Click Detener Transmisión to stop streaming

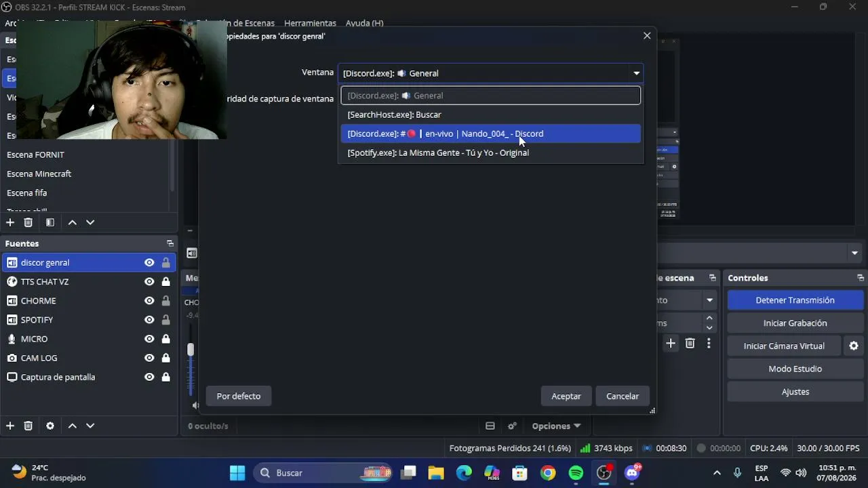pyautogui.click(x=795, y=300)
